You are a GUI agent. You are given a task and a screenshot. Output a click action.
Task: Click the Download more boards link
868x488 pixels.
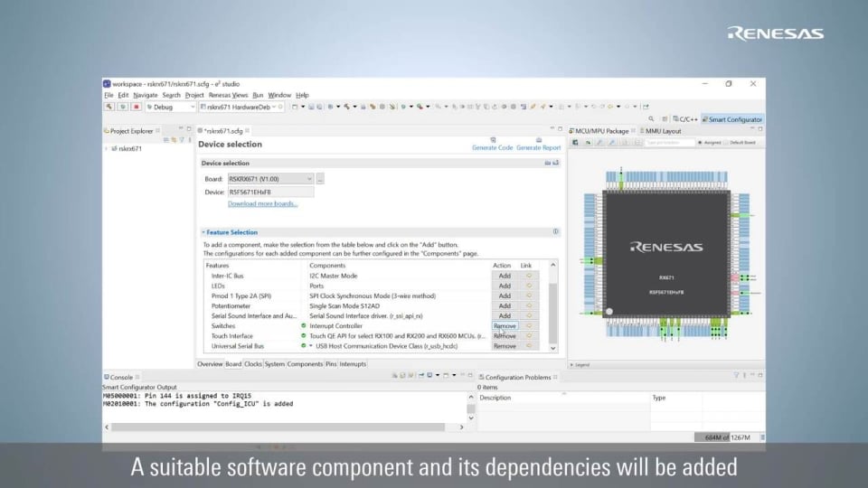[262, 203]
